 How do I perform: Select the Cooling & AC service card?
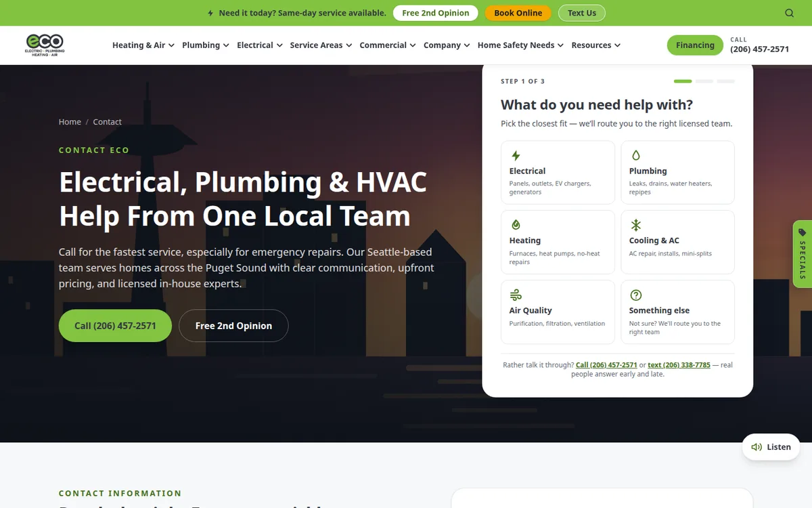[x=677, y=242]
